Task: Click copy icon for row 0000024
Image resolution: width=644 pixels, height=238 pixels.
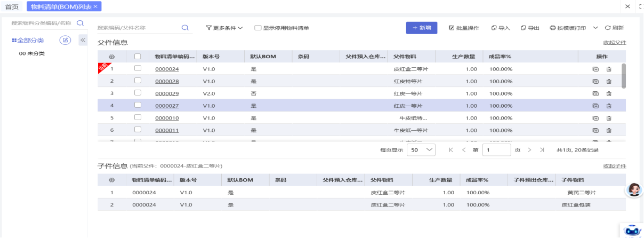Action: coord(595,69)
